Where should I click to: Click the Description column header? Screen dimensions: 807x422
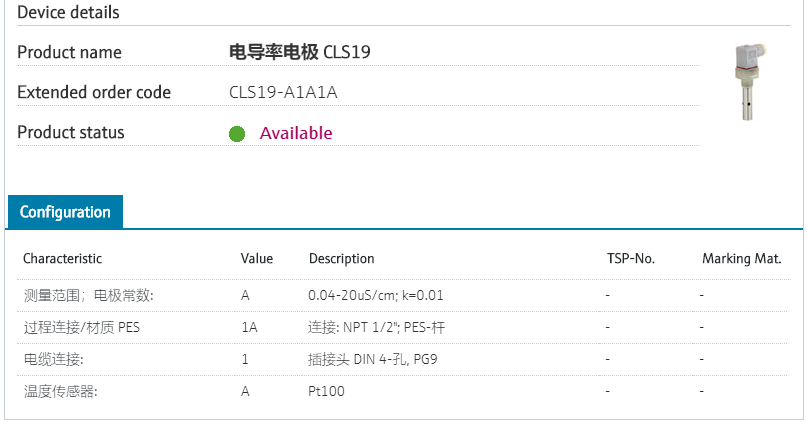point(341,259)
